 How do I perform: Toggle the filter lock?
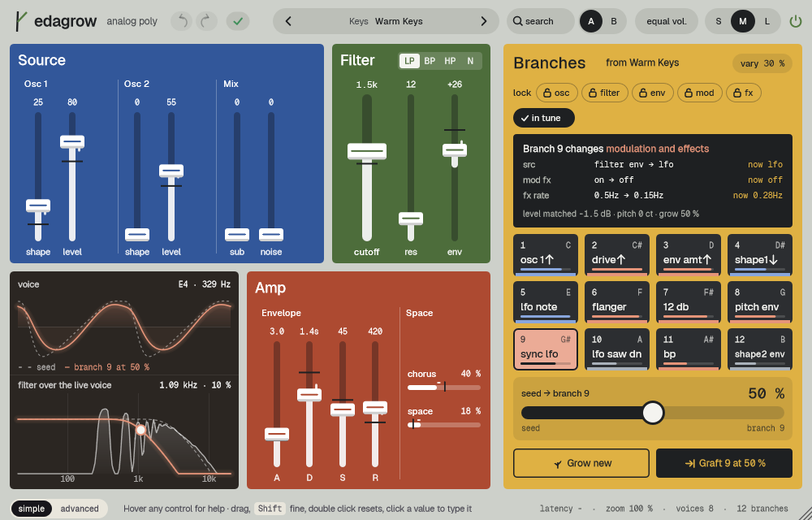coord(605,93)
